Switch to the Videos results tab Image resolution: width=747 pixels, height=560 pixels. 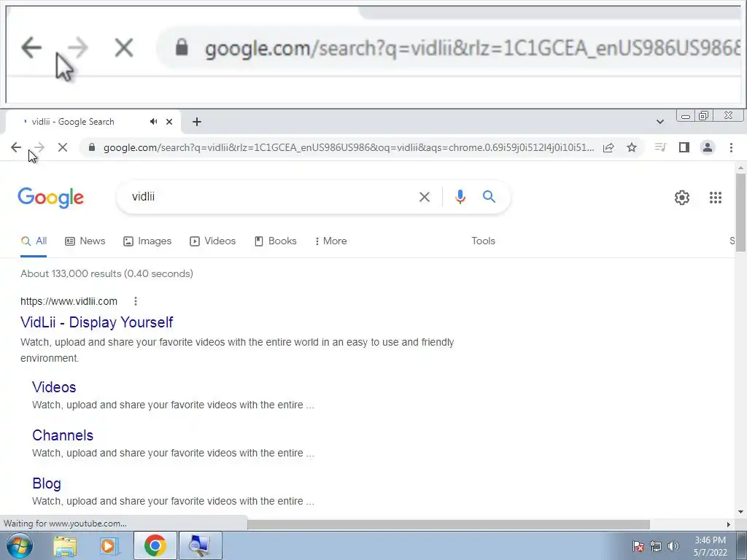212,241
